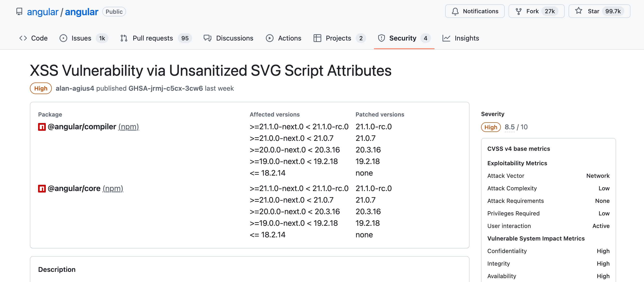The image size is (644, 282).
Task: Click the 8.5 / 10 severity score
Action: point(516,127)
